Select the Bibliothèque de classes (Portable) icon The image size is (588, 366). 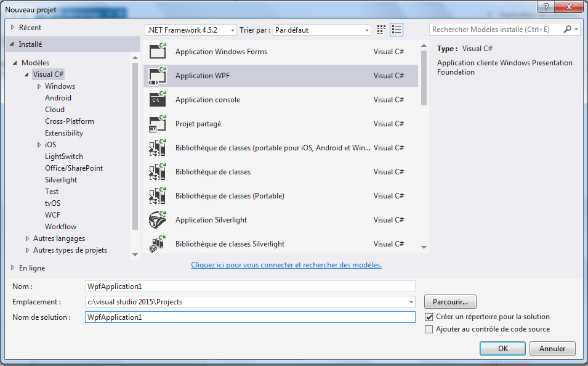click(x=157, y=195)
